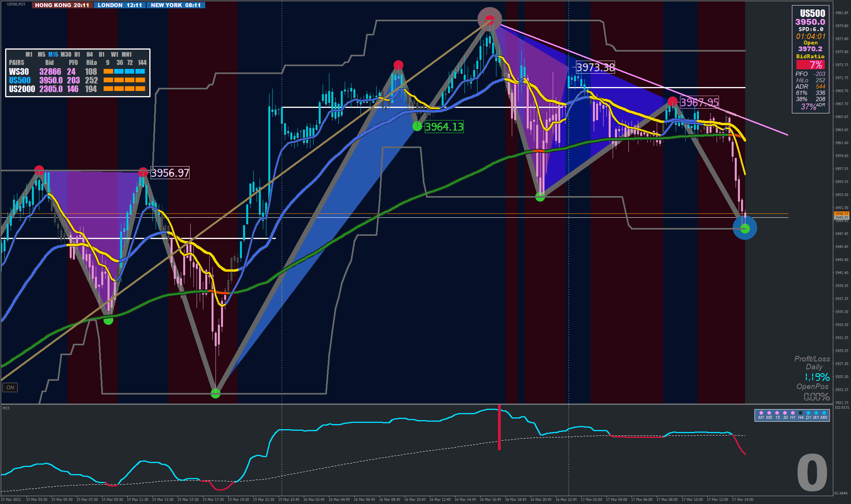851x504 pixels.
Task: Click the M1 pink trend dot
Action: click(761, 413)
